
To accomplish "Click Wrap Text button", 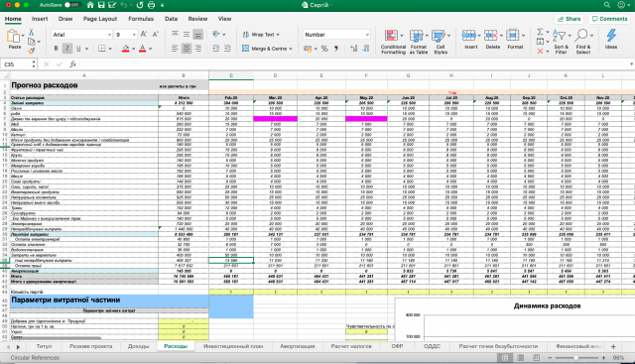I will [x=261, y=35].
